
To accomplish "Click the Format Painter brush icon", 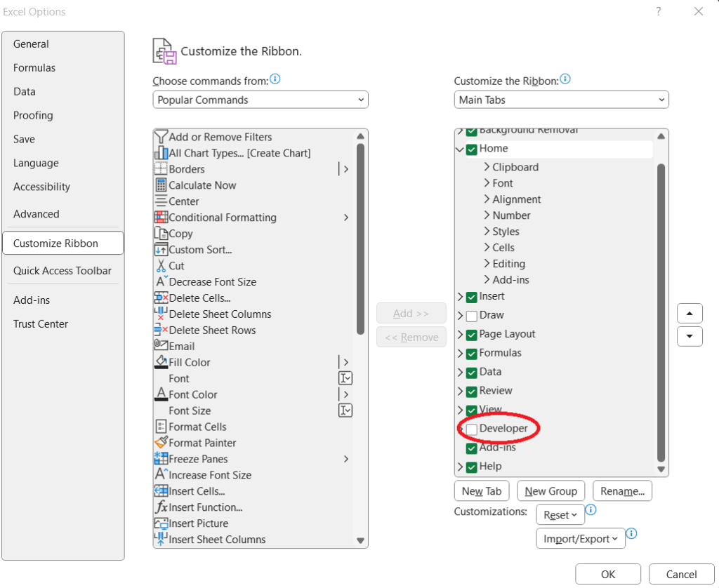I will [161, 443].
